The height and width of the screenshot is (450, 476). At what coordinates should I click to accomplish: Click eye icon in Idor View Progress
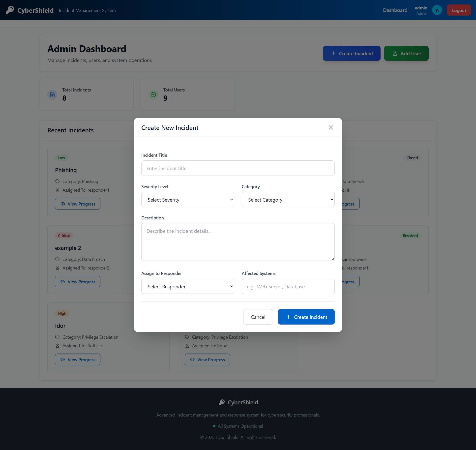[x=63, y=360]
